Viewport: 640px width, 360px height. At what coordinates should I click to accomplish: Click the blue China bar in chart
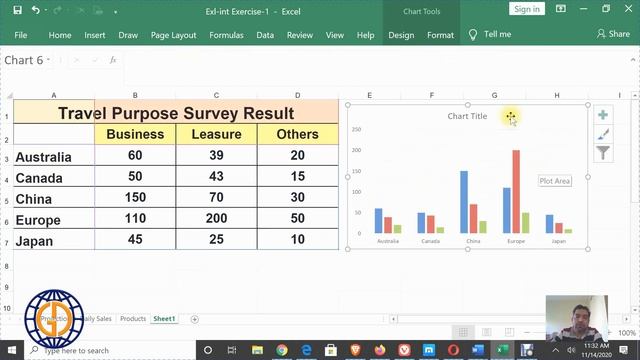(464, 202)
